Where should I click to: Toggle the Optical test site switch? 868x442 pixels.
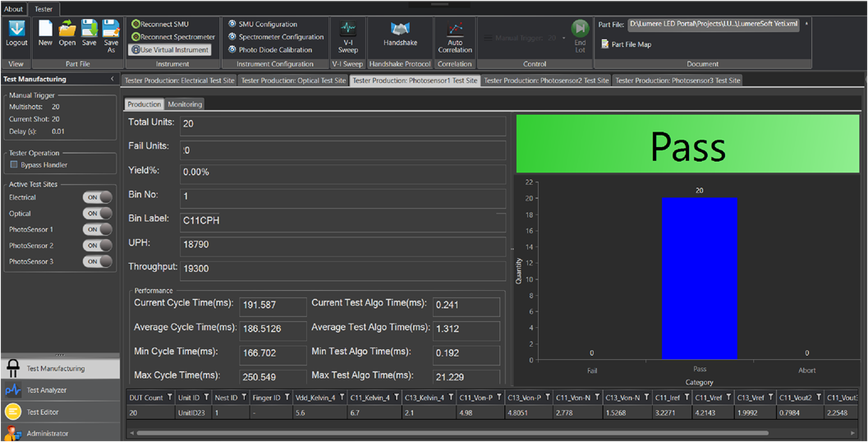pos(98,214)
